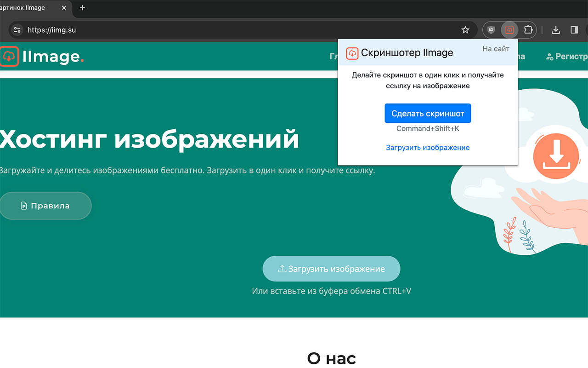Click the IImage cloud logo in the header

pos(9,56)
